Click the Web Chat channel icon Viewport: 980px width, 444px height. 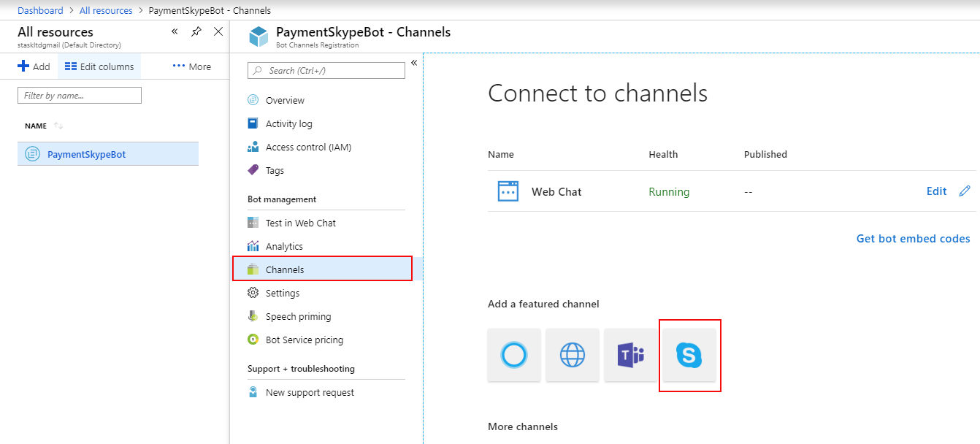click(x=508, y=191)
